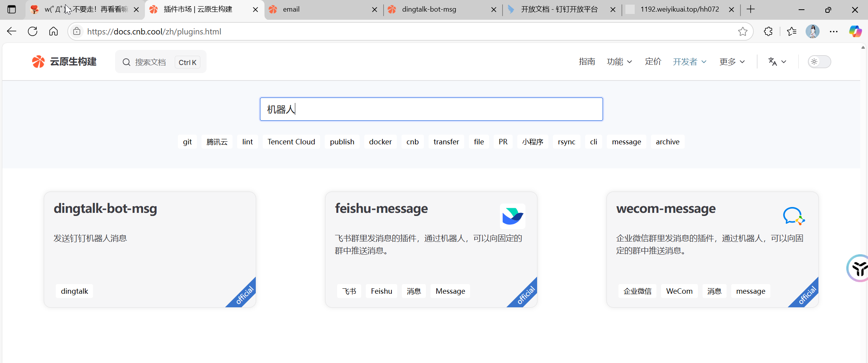Focus the plugin search field containing 机器人

tap(431, 109)
